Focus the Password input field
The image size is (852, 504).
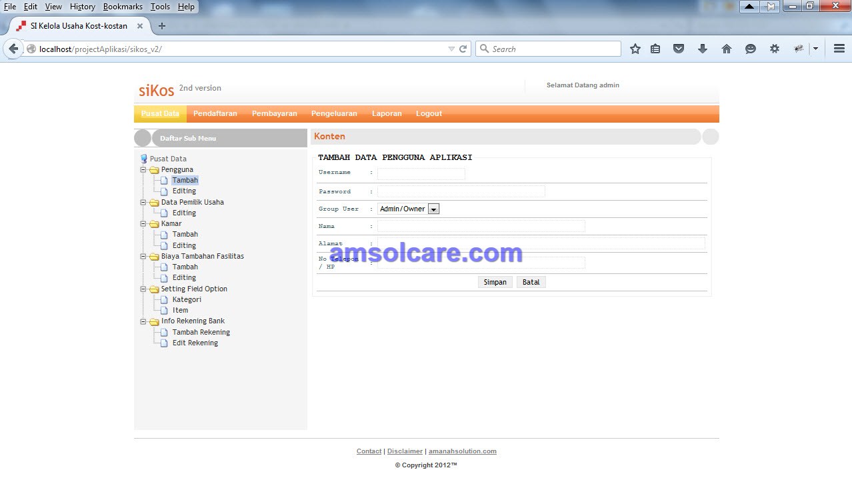pos(461,191)
